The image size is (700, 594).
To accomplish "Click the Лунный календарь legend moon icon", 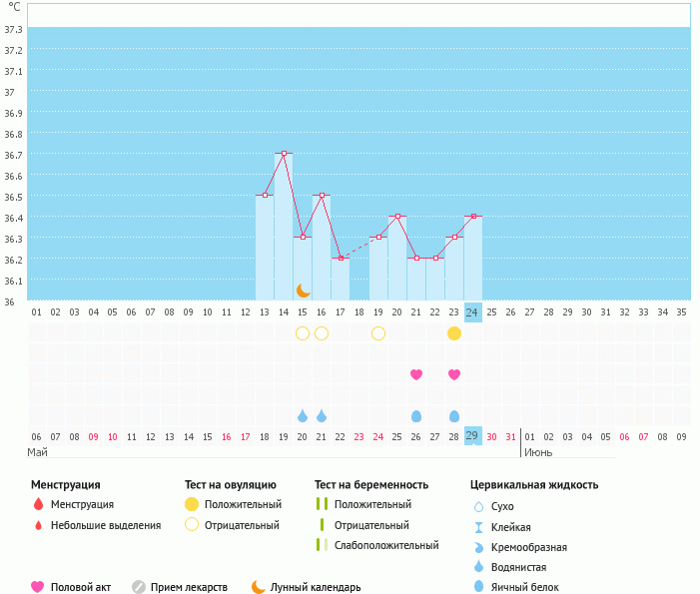I will pyautogui.click(x=259, y=587).
